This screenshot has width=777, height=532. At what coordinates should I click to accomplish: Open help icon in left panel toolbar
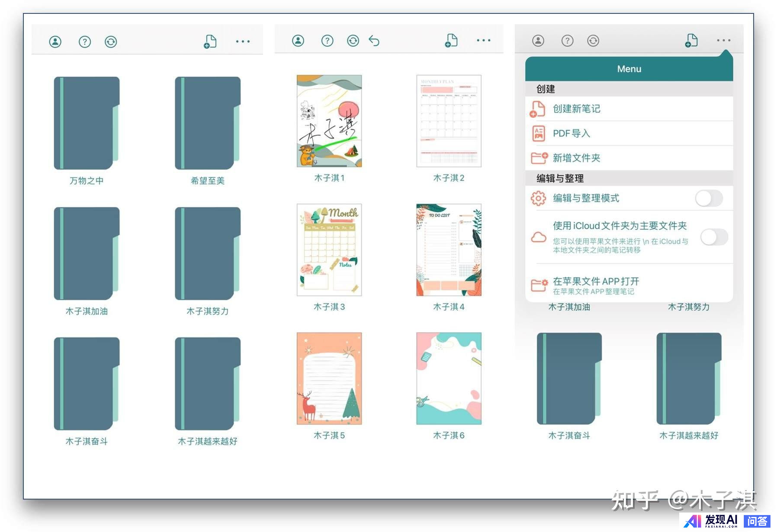pyautogui.click(x=85, y=42)
